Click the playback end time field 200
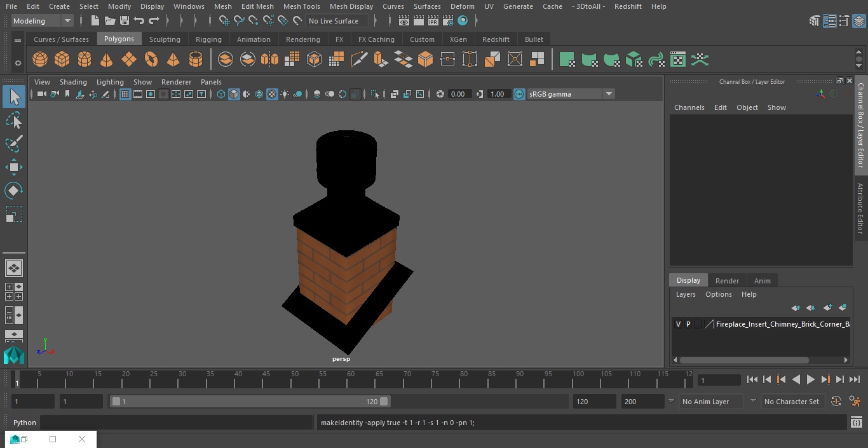The height and width of the screenshot is (448, 868). (642, 402)
